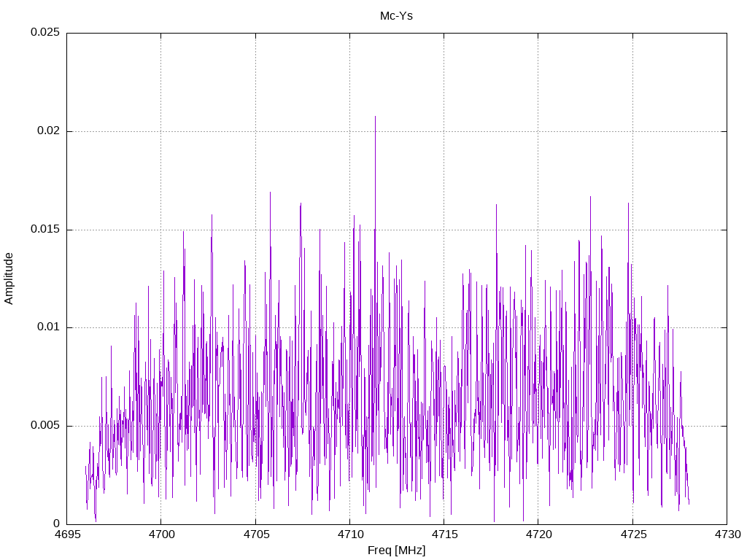Click the 4725 x-axis tick label
The image size is (747, 560).
click(632, 534)
